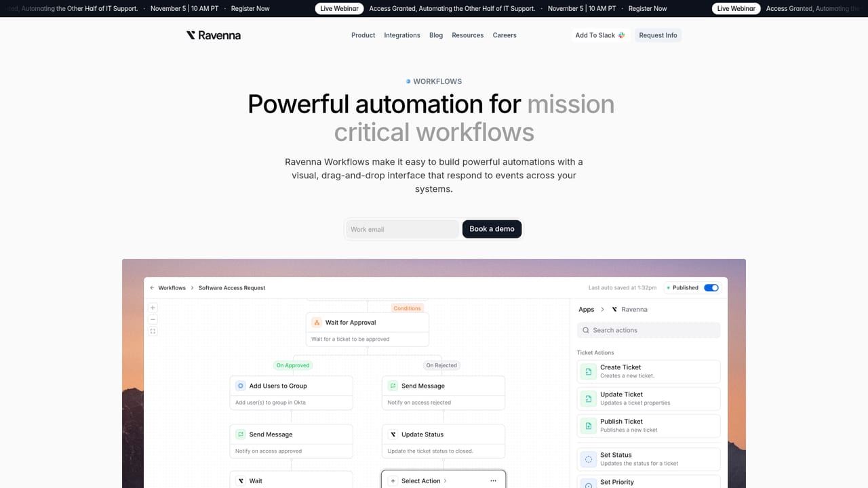
Task: Select the On Rejected branch label
Action: (x=441, y=365)
